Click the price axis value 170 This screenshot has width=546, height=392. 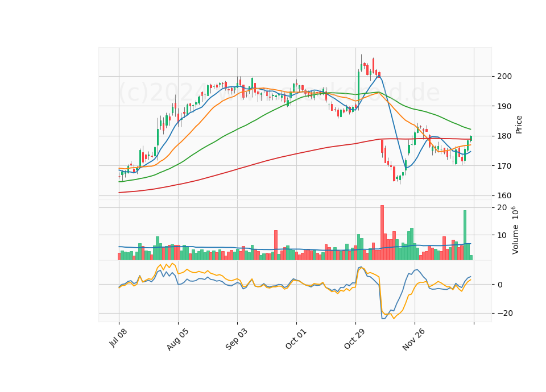tap(504, 166)
